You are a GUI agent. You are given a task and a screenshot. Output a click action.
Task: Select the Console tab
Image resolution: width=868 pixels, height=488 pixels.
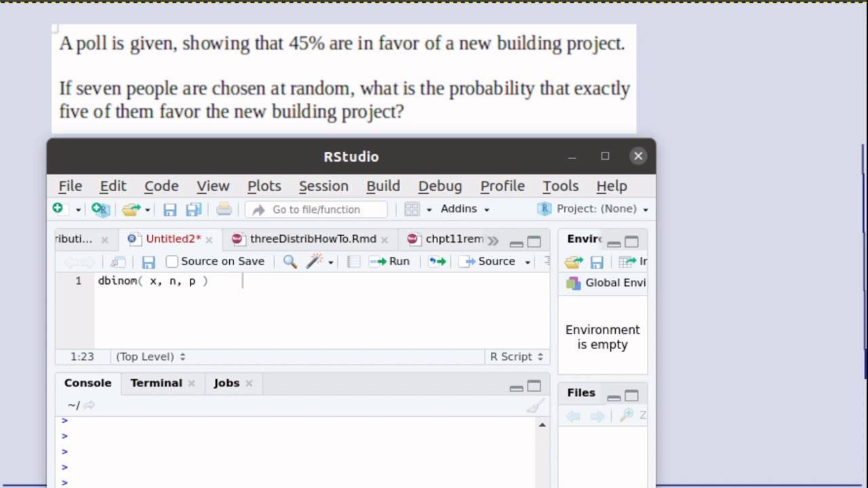click(x=87, y=383)
